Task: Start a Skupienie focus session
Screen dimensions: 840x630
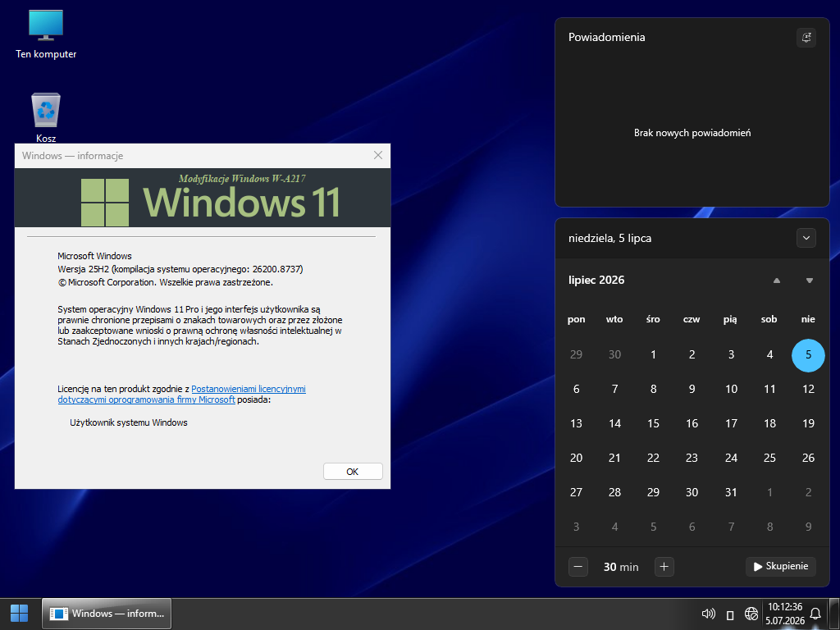Action: tap(781, 566)
